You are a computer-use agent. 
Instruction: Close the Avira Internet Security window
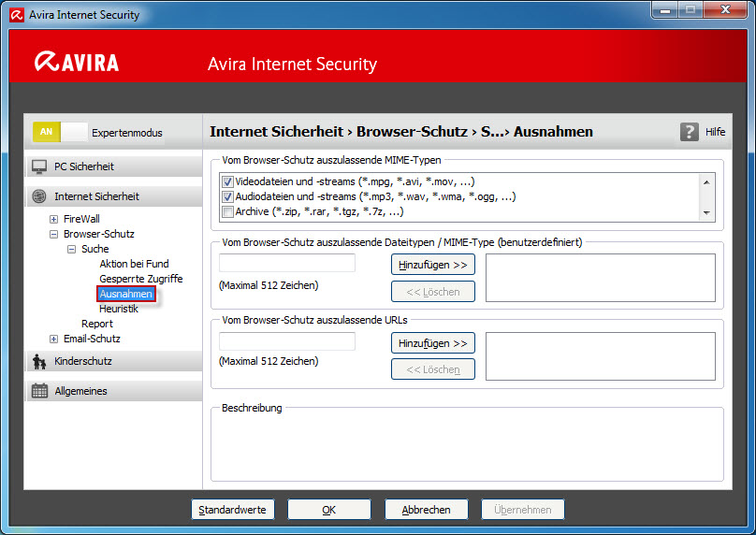pos(725,10)
